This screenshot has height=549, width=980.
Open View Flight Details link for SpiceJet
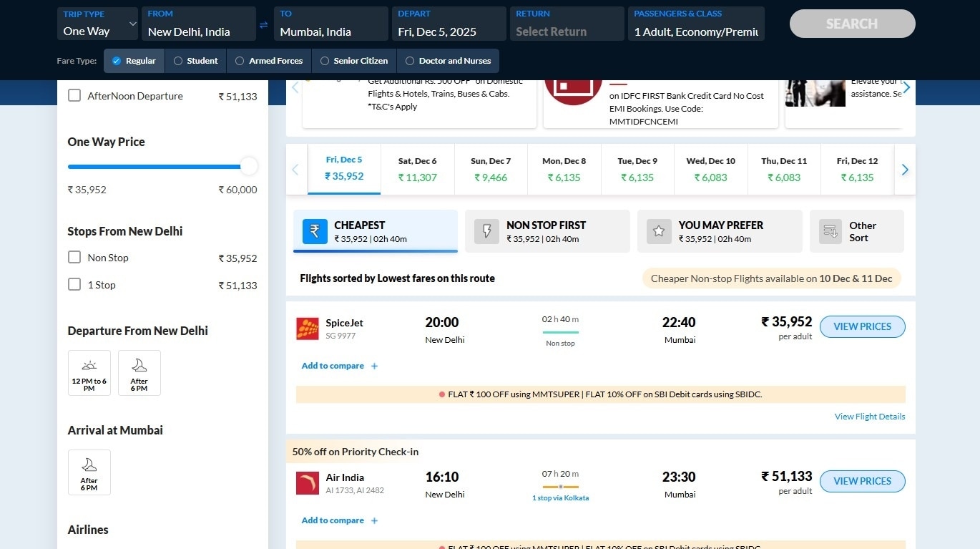[869, 417]
